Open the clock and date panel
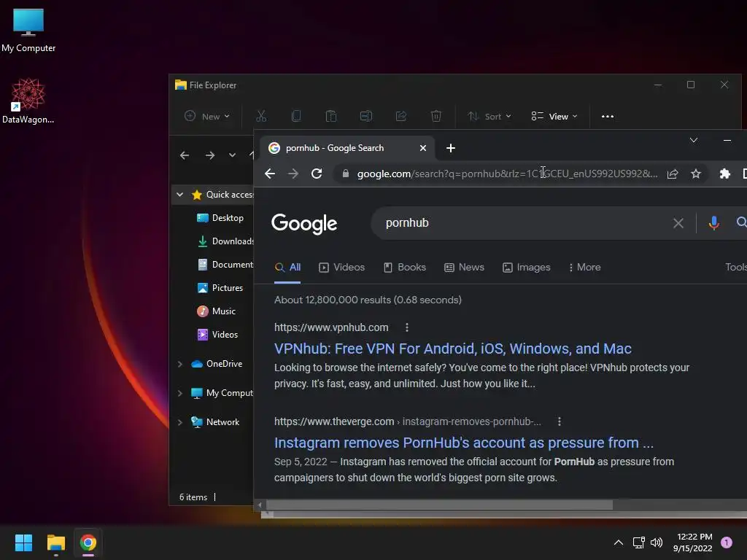The width and height of the screenshot is (747, 560). [693, 542]
